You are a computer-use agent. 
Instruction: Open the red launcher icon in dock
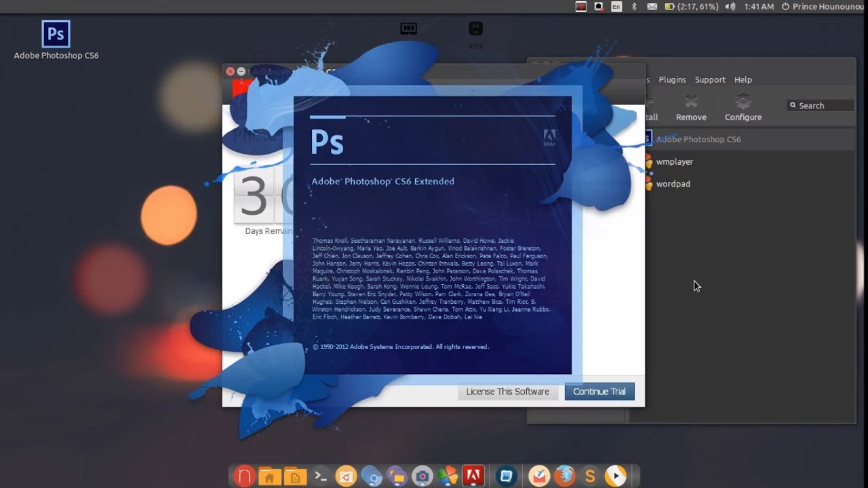243,476
